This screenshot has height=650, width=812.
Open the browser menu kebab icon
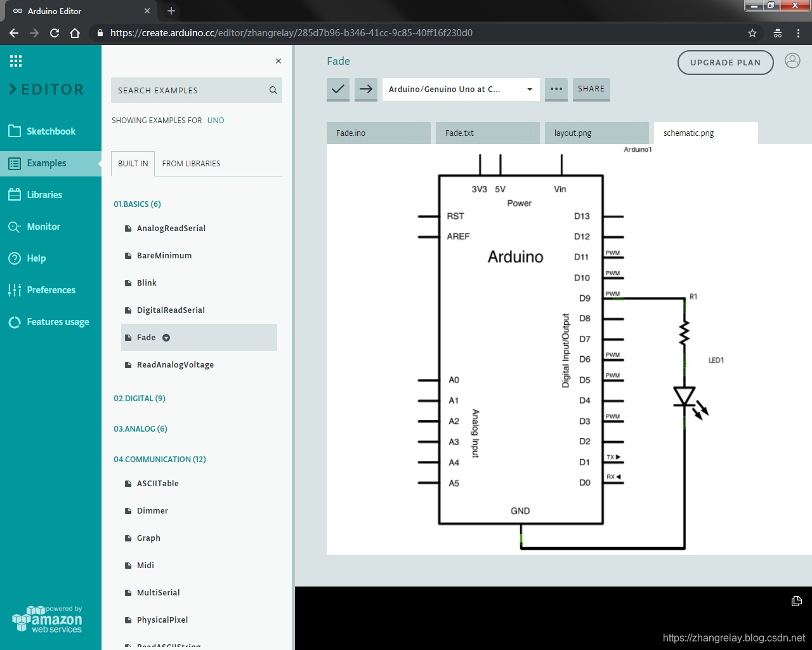pos(798,33)
